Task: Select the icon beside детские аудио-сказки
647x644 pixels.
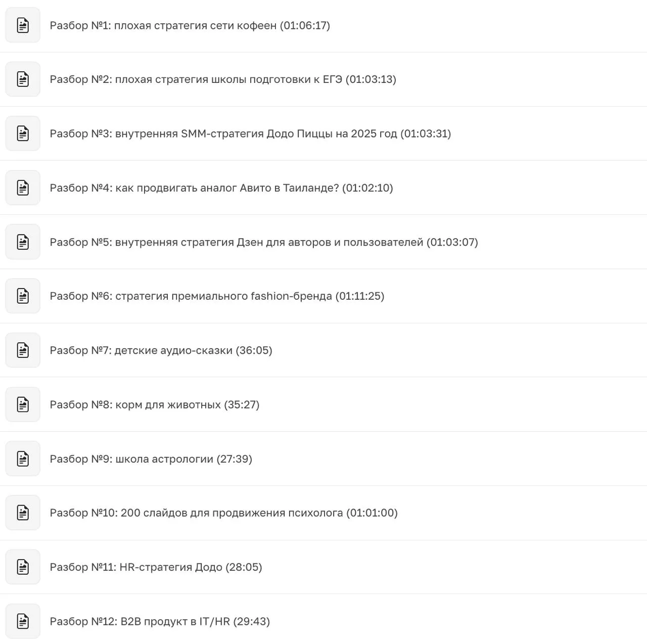Action: [23, 350]
